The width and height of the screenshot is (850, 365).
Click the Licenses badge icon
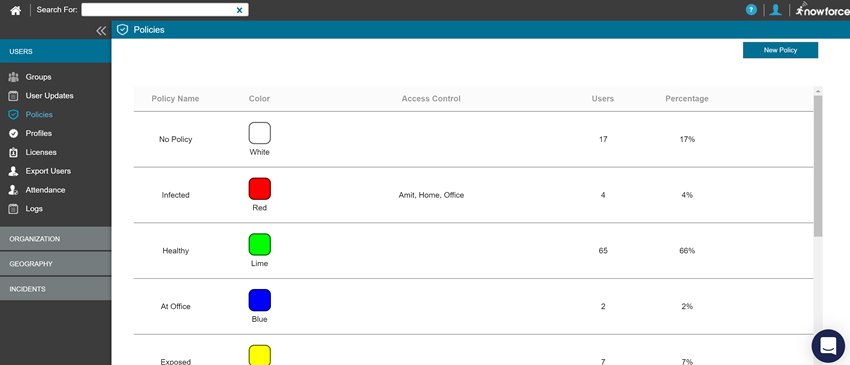pos(14,152)
